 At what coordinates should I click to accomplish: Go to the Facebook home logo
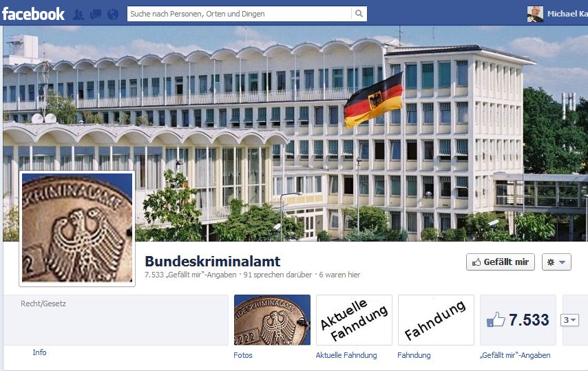(33, 14)
